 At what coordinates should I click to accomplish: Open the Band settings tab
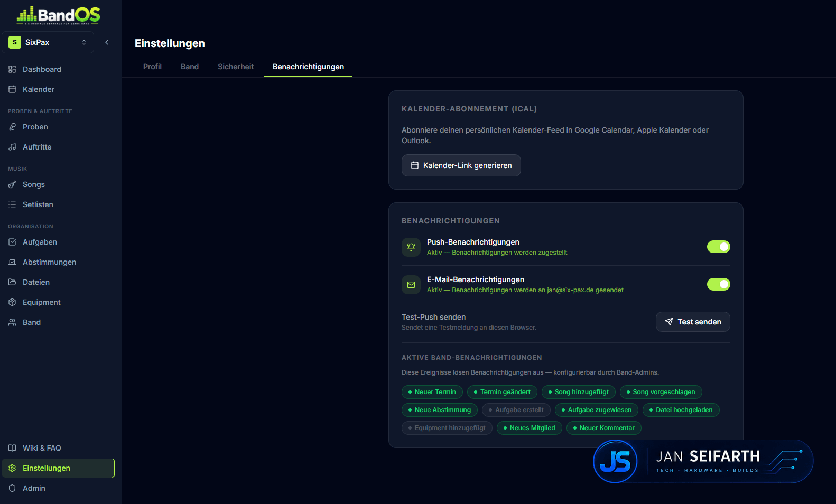[x=190, y=67]
